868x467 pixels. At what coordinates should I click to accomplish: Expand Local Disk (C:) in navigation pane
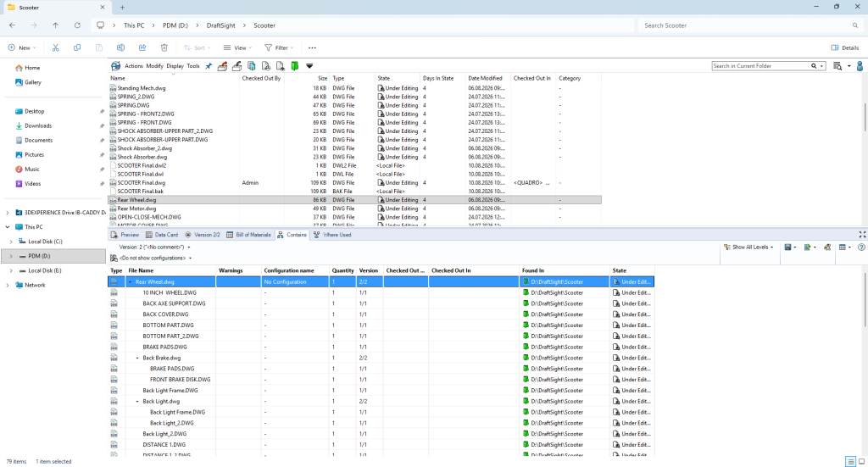click(10, 242)
